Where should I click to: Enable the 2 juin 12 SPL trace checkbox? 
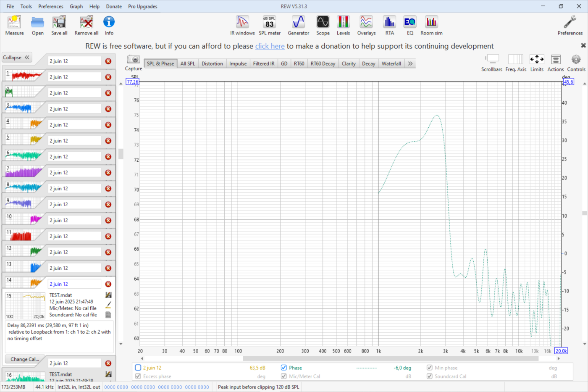click(x=138, y=368)
